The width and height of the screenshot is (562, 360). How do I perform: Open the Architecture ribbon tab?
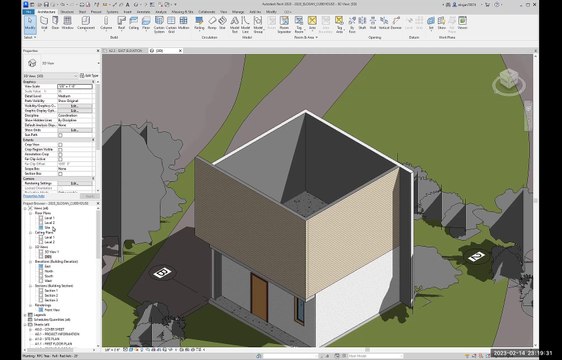[x=47, y=12]
